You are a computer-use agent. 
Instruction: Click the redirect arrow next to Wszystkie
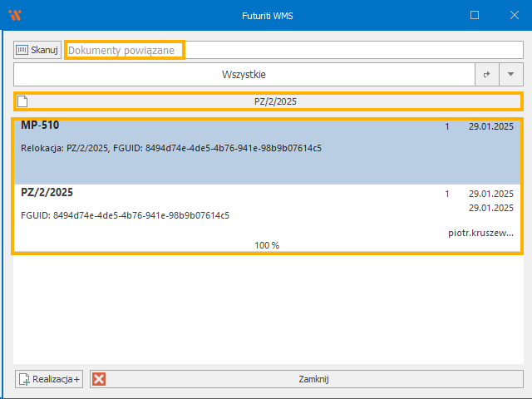(487, 75)
